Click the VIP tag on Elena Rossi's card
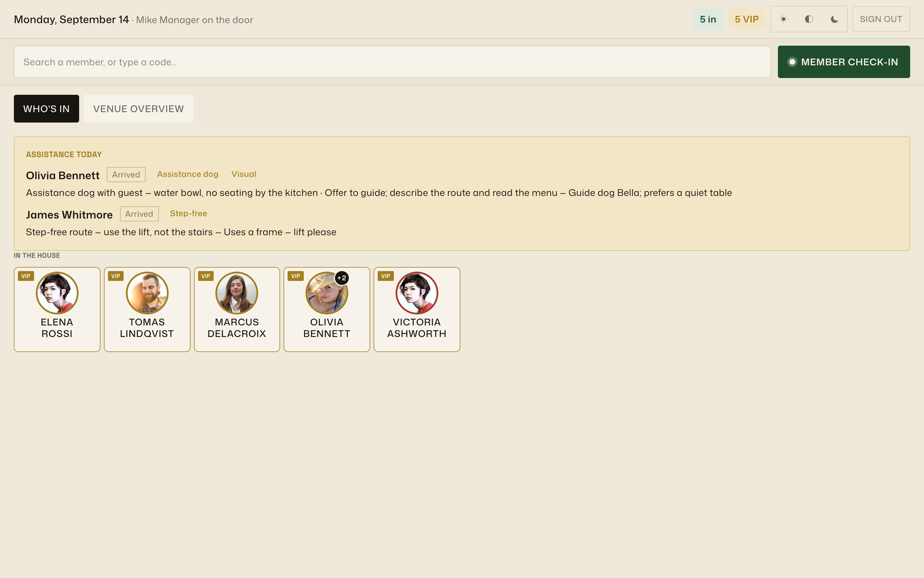 (x=26, y=276)
